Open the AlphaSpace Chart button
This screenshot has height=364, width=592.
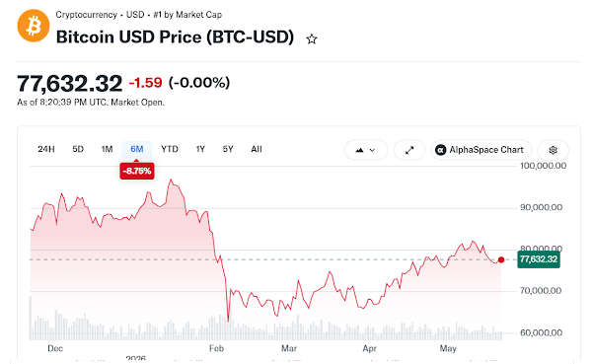pyautogui.click(x=481, y=150)
